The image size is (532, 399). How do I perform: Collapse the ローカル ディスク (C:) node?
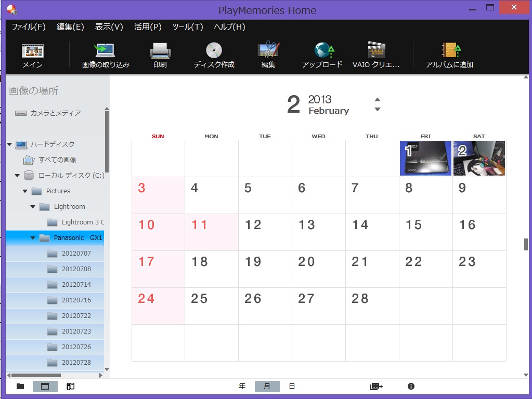click(17, 176)
